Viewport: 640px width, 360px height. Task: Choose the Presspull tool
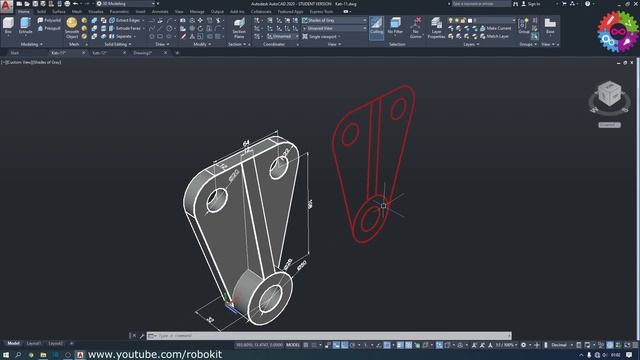pos(49,28)
